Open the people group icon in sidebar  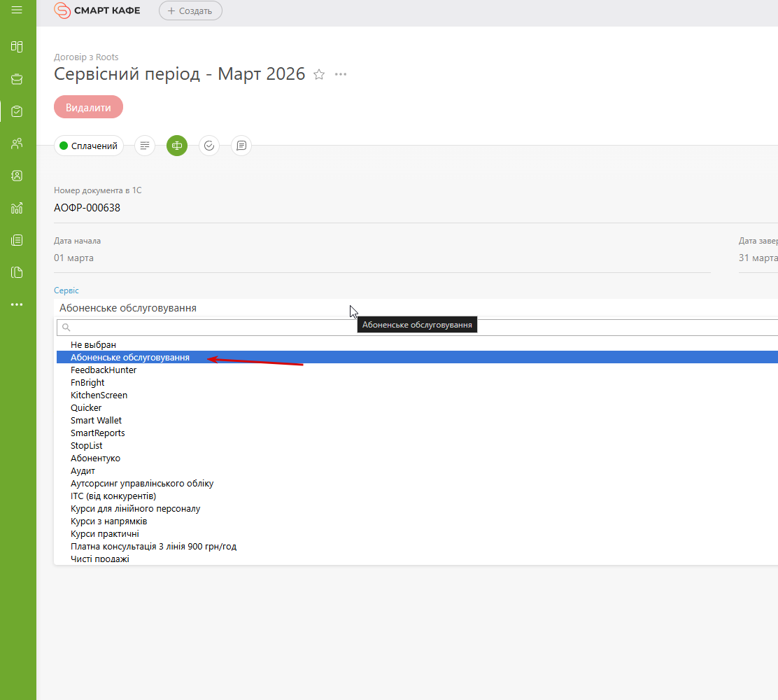pos(17,143)
